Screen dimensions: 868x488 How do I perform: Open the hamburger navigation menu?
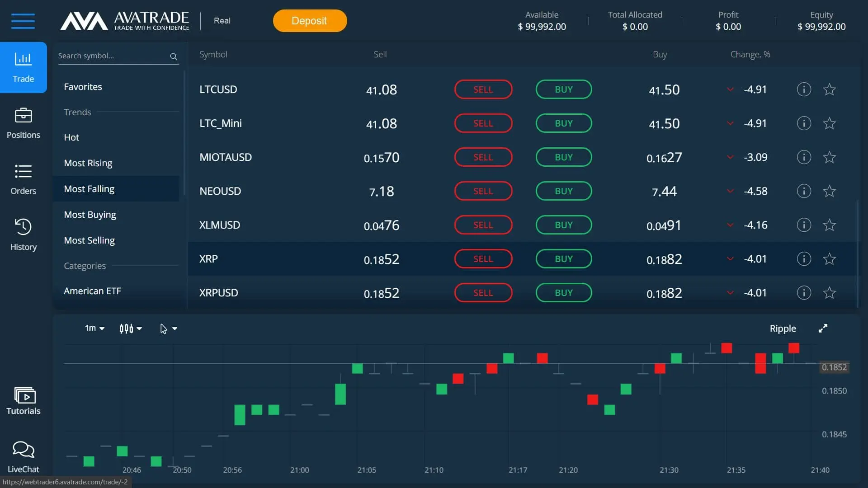coord(23,21)
